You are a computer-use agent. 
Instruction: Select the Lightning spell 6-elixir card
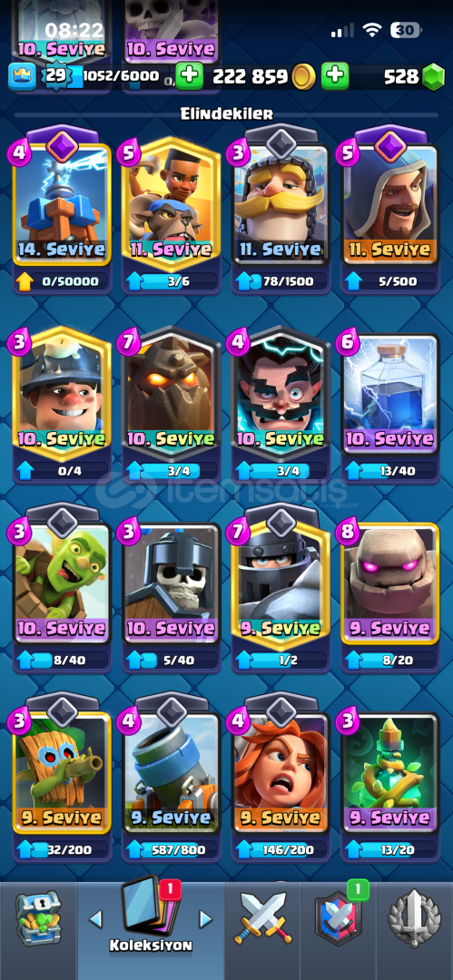tap(389, 393)
